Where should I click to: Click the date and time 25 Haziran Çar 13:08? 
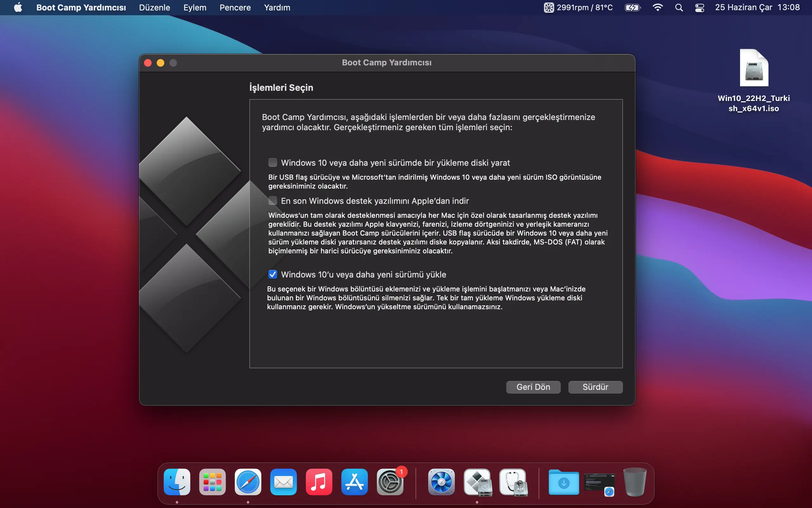[757, 7]
